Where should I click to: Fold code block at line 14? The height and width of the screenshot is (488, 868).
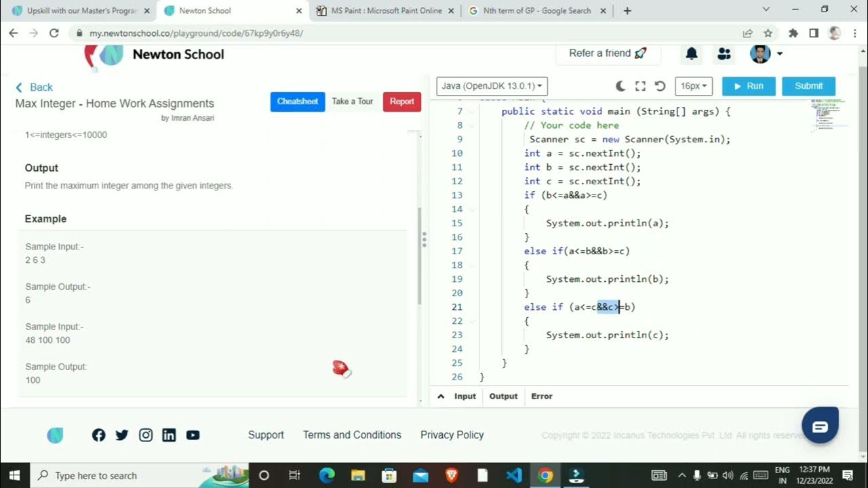click(x=473, y=209)
